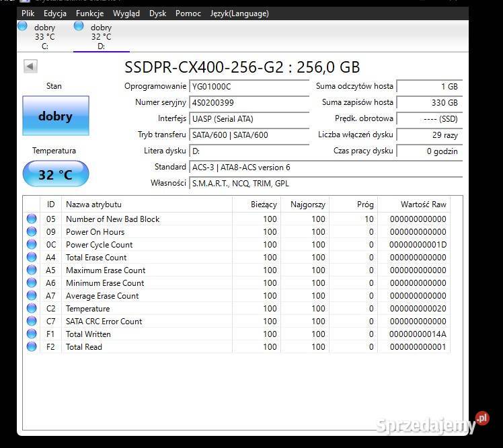This screenshot has width=503, height=448.
Task: Go to previous disk with left arrow
Action: 30,67
